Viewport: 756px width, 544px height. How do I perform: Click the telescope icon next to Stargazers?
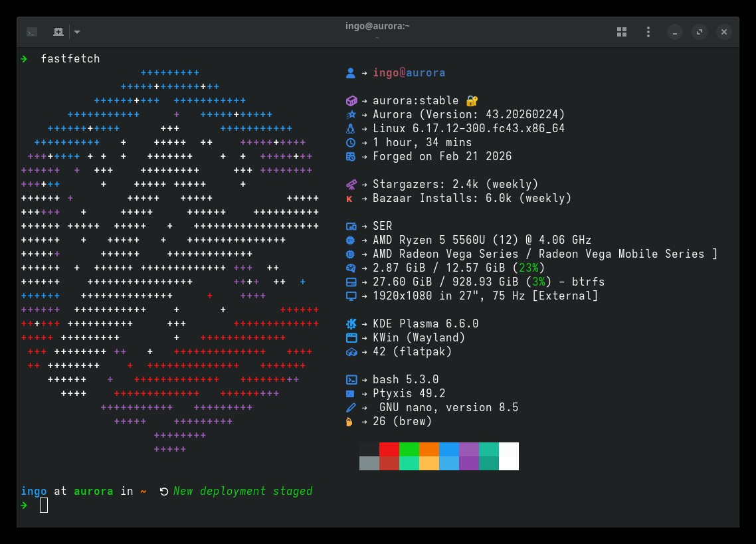[x=351, y=185]
